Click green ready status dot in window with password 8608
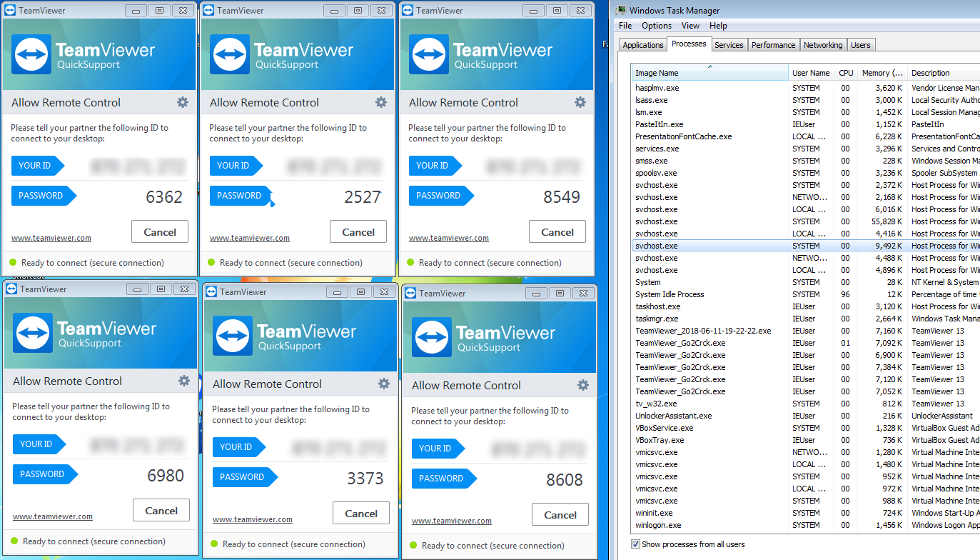Viewport: 980px width, 560px height. click(413, 545)
